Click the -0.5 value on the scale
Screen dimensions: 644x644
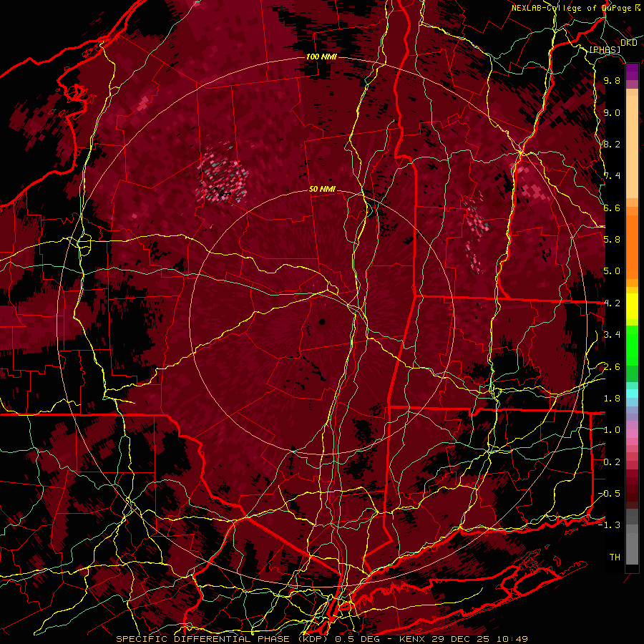tap(609, 494)
